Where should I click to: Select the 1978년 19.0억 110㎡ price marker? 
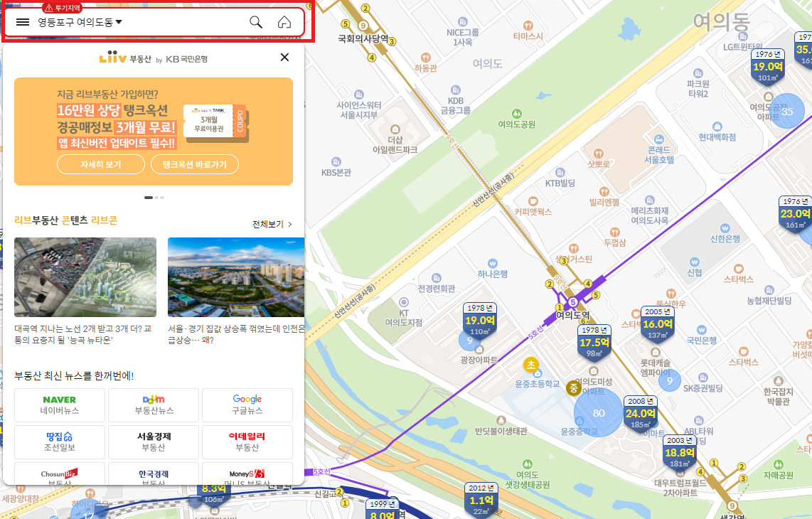(x=479, y=321)
